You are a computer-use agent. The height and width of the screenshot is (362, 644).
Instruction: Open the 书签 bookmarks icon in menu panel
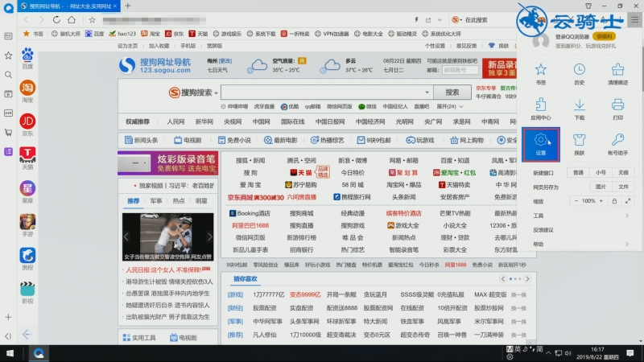(540, 73)
